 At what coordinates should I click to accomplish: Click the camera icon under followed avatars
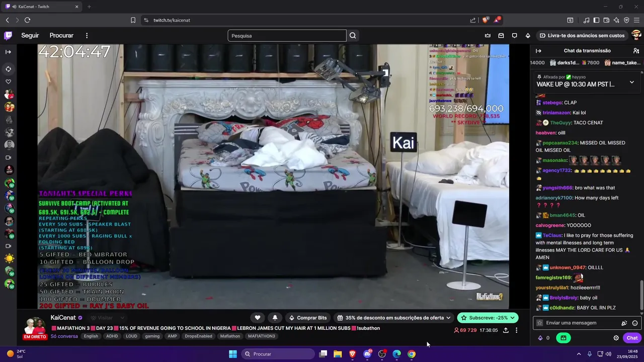point(8,157)
